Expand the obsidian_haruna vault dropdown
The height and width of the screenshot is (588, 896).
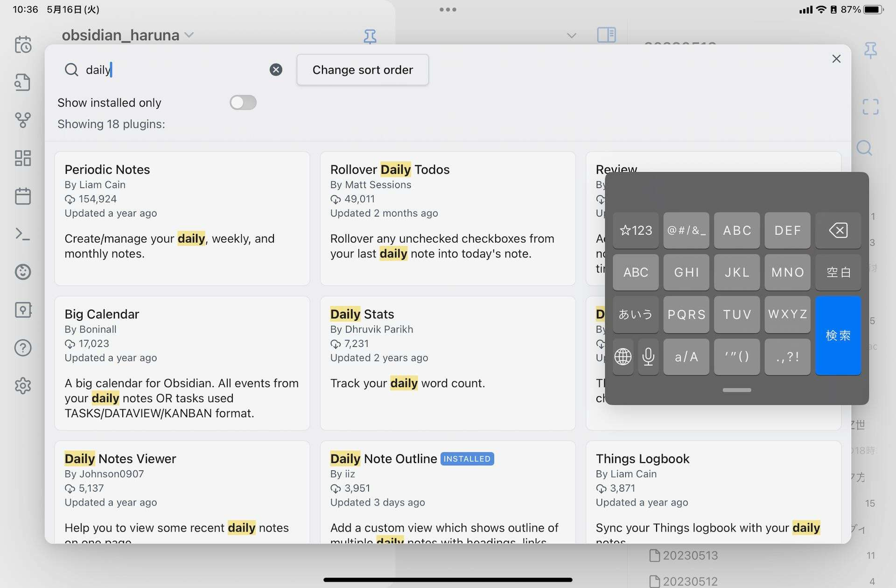pyautogui.click(x=189, y=35)
